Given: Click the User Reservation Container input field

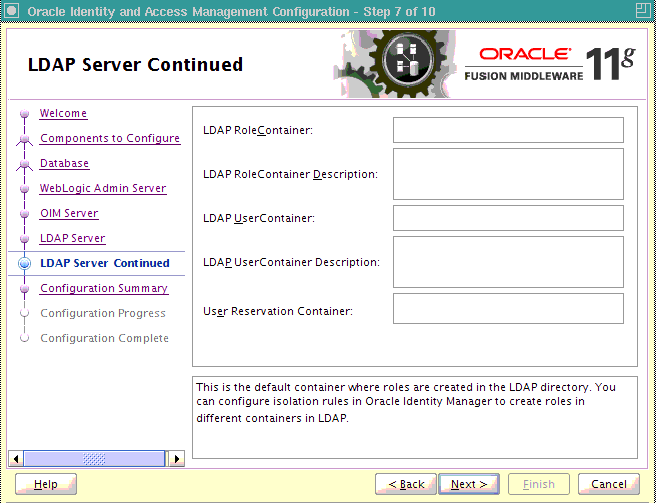Looking at the screenshot, I should [x=508, y=308].
